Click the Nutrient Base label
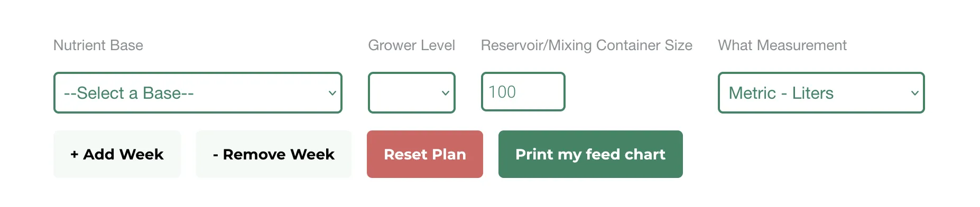Viewport: 980px width, 207px height. (x=98, y=45)
